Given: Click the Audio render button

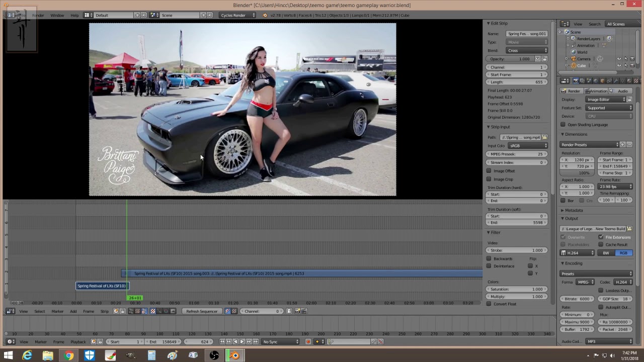Looking at the screenshot, I should point(620,91).
